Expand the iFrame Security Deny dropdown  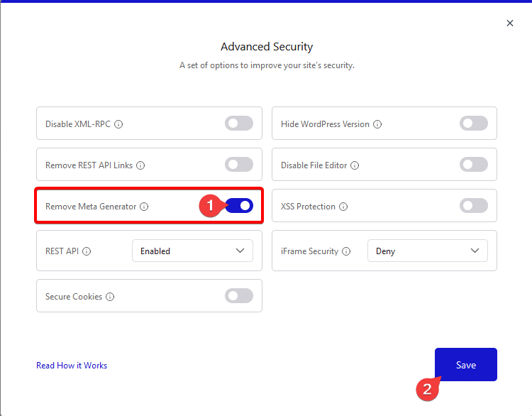(427, 251)
